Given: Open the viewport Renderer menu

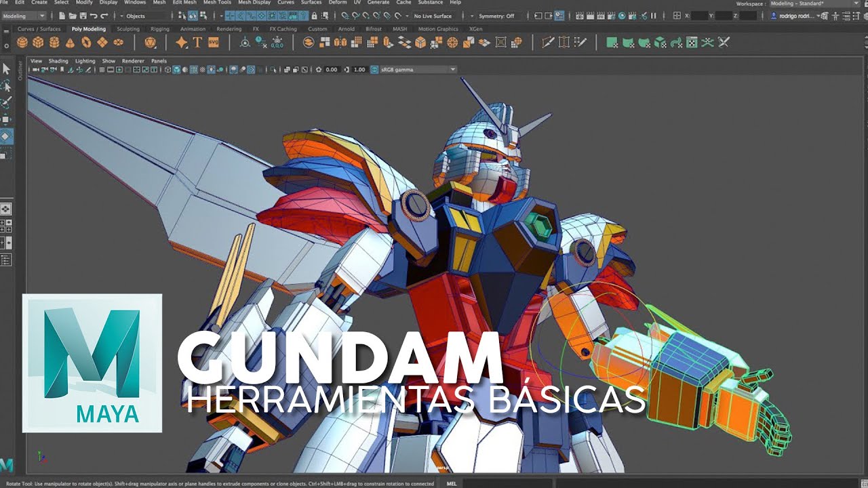Looking at the screenshot, I should tap(133, 61).
